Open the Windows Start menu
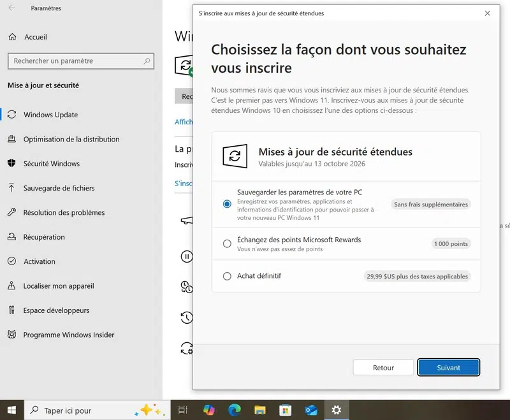 (x=11, y=410)
